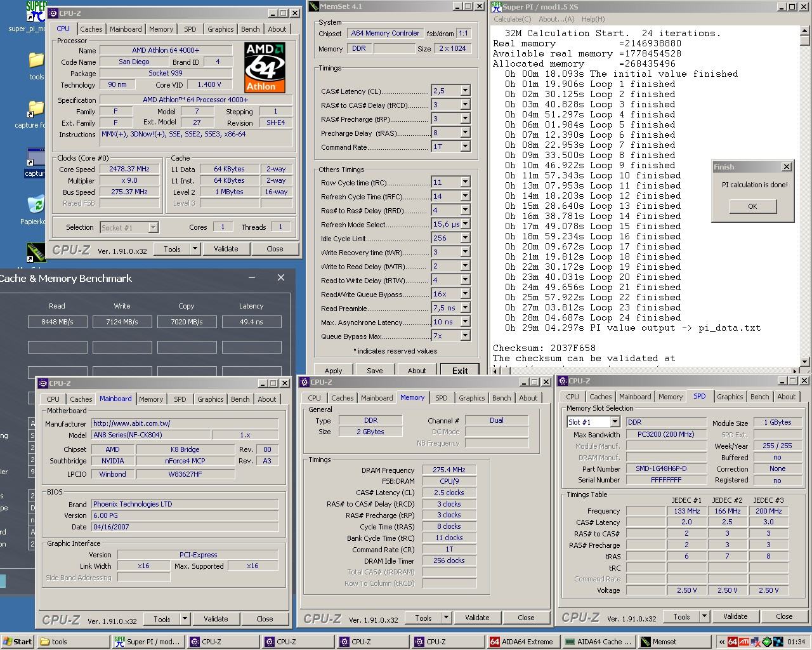Open the Command Rate dropdown in MemSet
This screenshot has height=650, width=812.
pos(465,147)
